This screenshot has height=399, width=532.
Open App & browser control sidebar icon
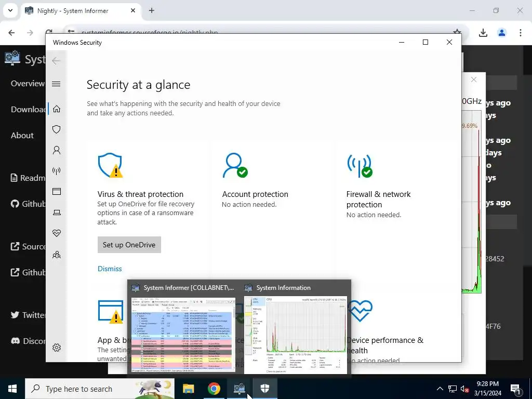57,191
